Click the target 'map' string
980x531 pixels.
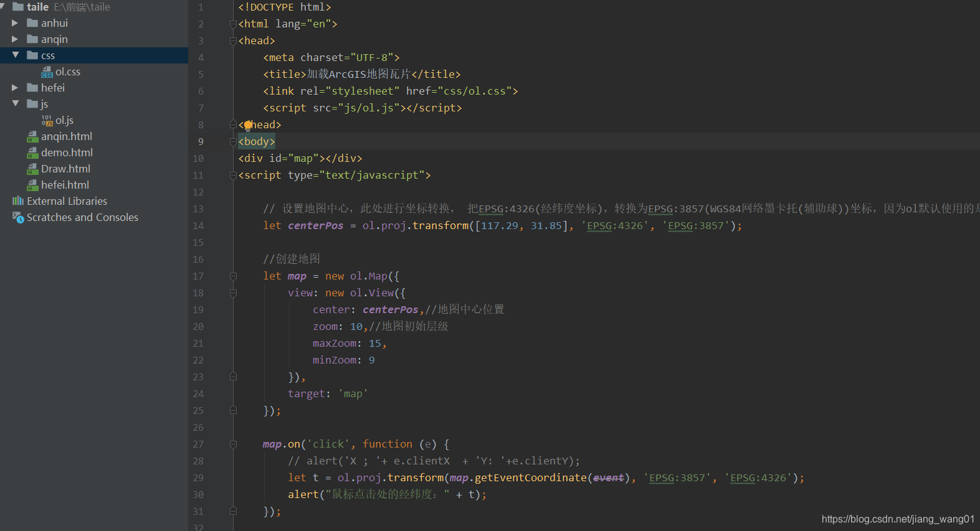pos(353,393)
